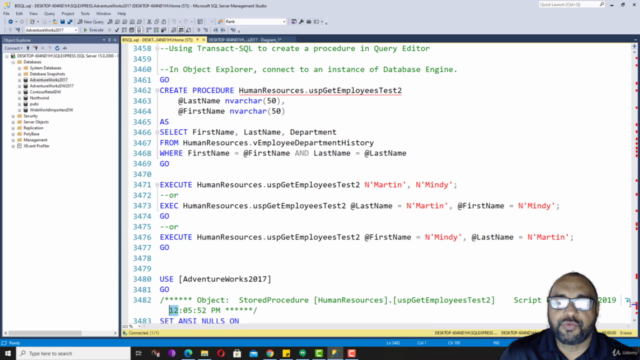Click the Increase Indent icon
640x360 pixels.
pos(223,30)
